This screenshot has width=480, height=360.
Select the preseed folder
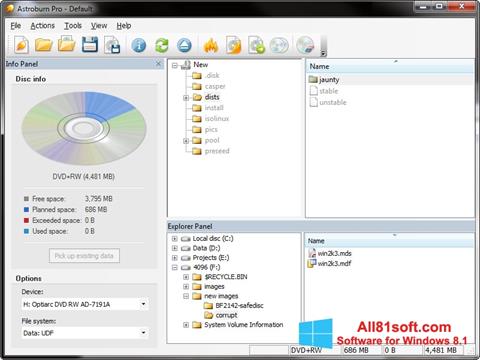(217, 151)
